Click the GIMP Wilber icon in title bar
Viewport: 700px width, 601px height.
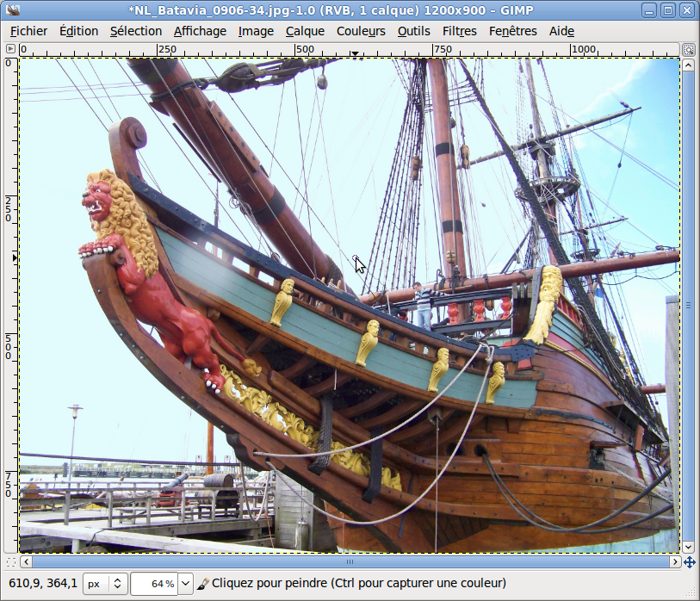click(x=13, y=9)
